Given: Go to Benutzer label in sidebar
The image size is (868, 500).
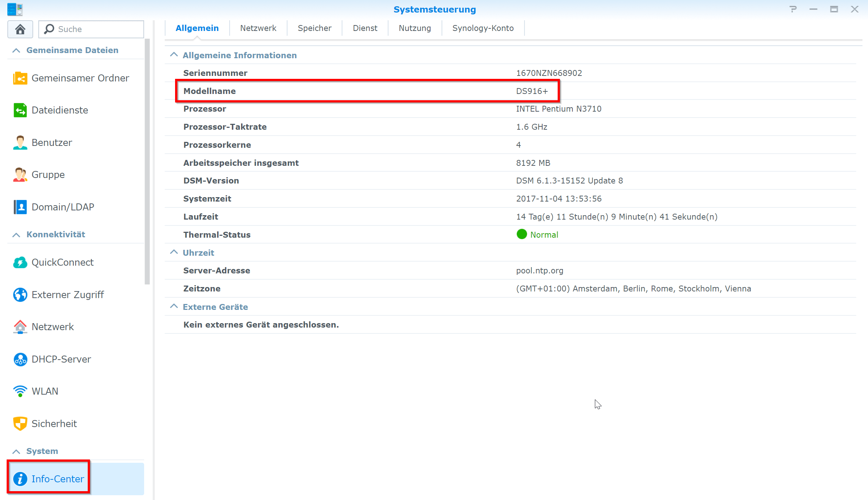Looking at the screenshot, I should pyautogui.click(x=52, y=143).
